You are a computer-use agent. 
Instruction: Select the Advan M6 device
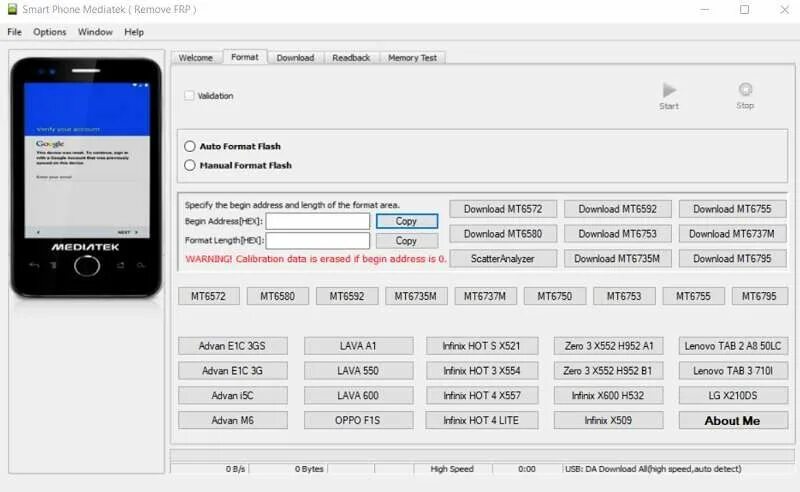(x=233, y=421)
